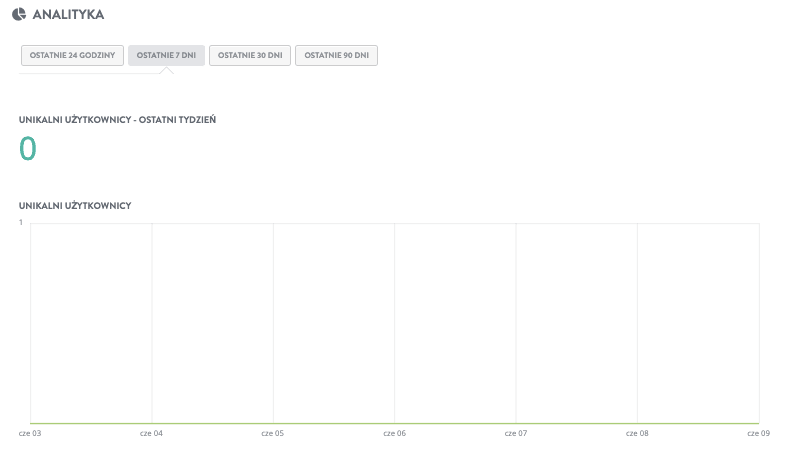Select the Ostatnie 7 dni tab

tap(166, 55)
